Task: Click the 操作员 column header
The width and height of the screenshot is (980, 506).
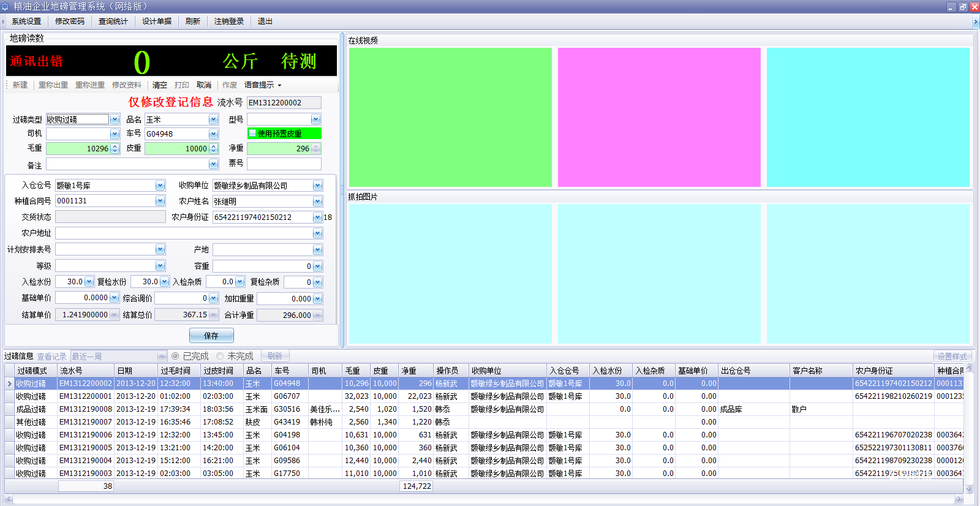Action: pos(451,371)
